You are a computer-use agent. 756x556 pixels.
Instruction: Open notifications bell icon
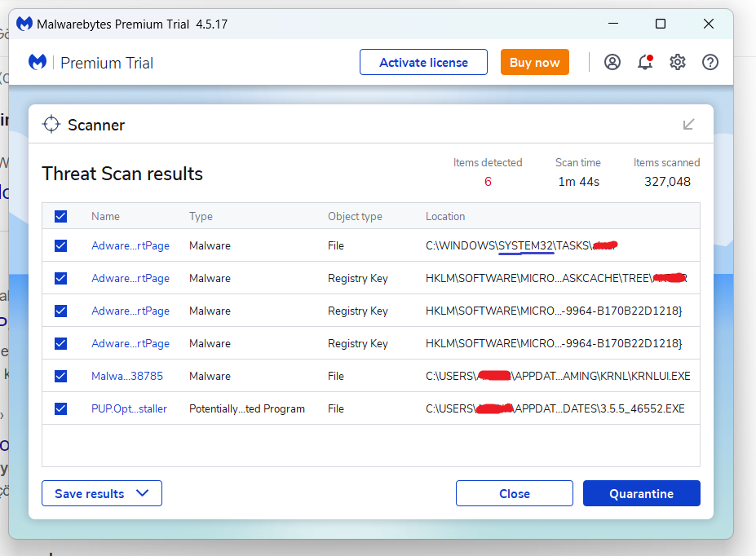pos(645,62)
